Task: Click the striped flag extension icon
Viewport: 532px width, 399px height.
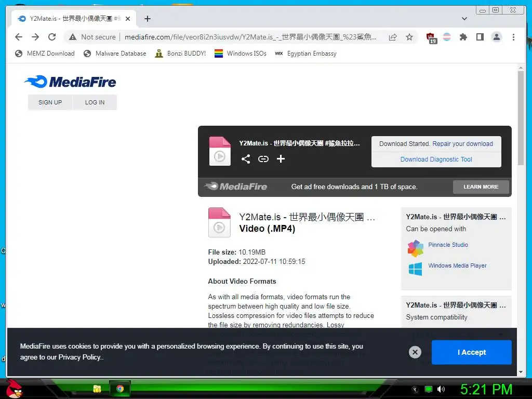Action: point(447,37)
